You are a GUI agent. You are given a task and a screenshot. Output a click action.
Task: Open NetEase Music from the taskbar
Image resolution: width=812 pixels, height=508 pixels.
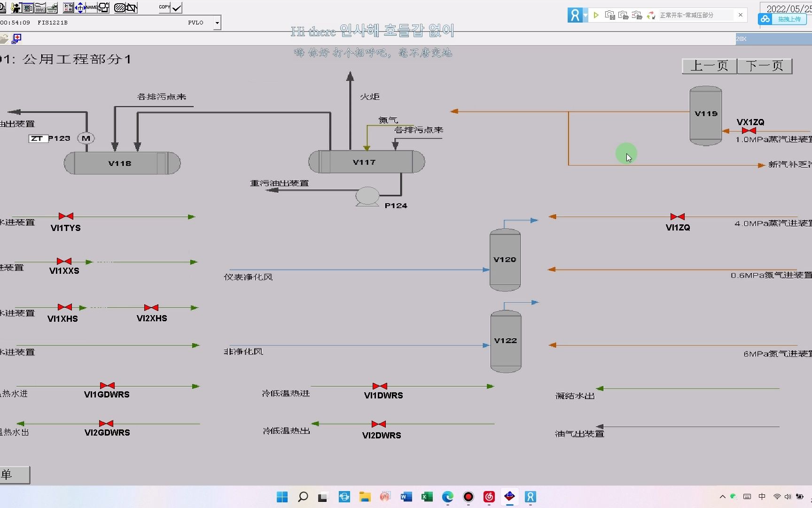point(489,497)
